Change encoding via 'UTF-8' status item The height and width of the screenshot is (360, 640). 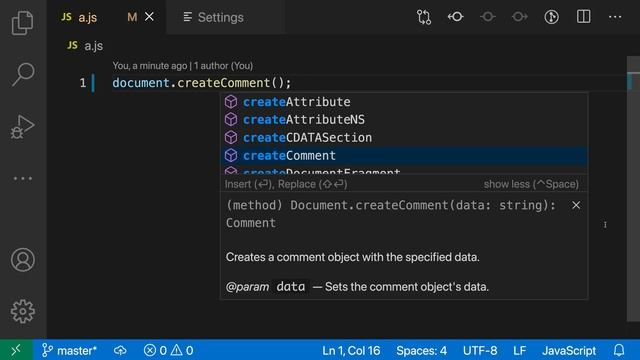480,351
